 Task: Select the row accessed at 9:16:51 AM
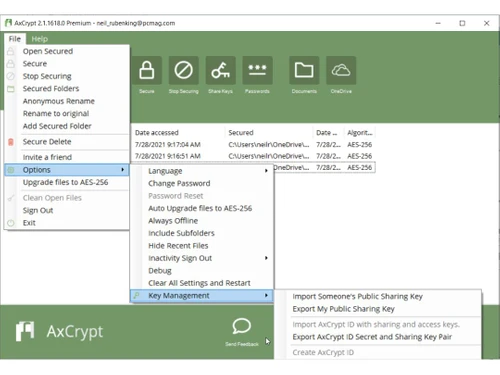(254, 156)
